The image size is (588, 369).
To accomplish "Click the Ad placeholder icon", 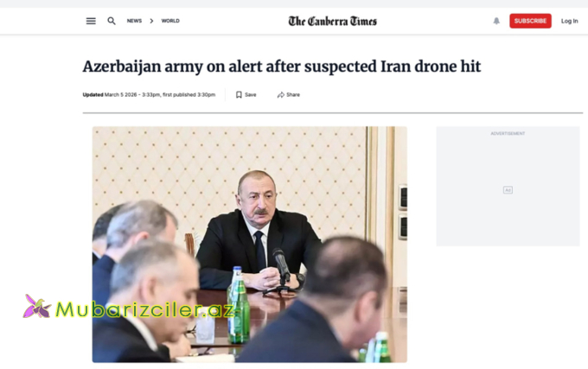I will [x=508, y=190].
